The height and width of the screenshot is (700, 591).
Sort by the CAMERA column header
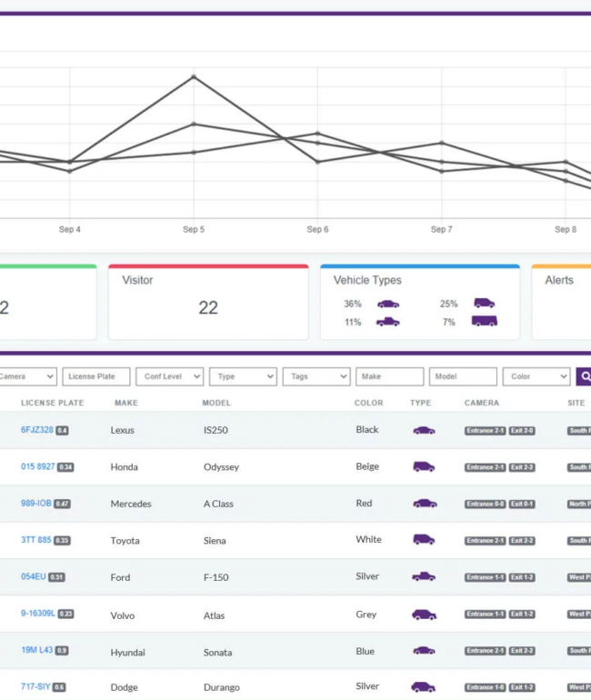tap(482, 403)
